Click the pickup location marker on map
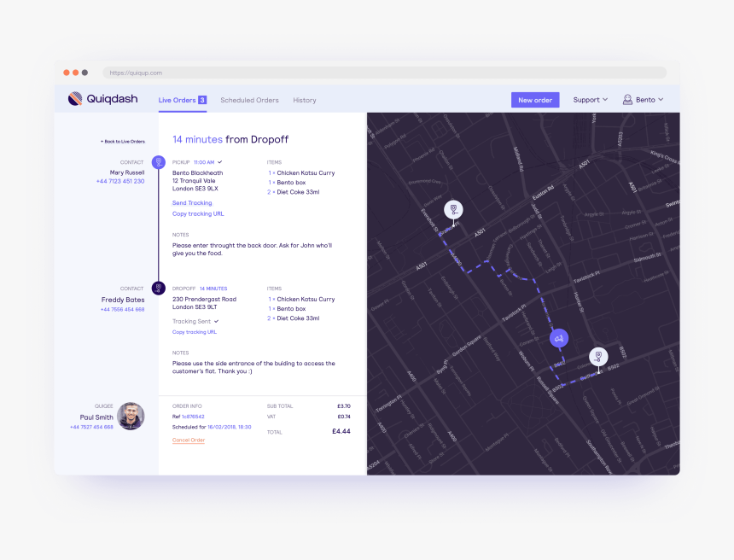This screenshot has height=560, width=734. click(x=453, y=209)
